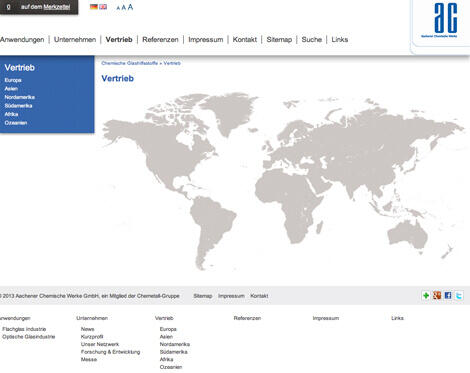Select the medium font size A icon
This screenshot has height=373, width=470.
coord(124,7)
